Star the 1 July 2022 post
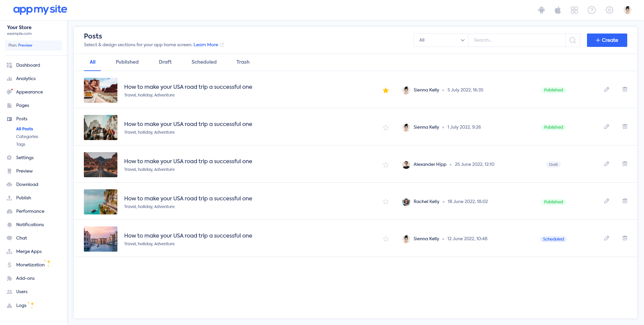 (386, 127)
